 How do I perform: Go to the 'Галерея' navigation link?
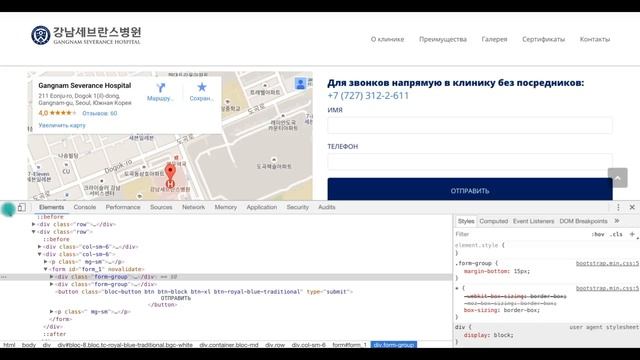click(x=494, y=39)
